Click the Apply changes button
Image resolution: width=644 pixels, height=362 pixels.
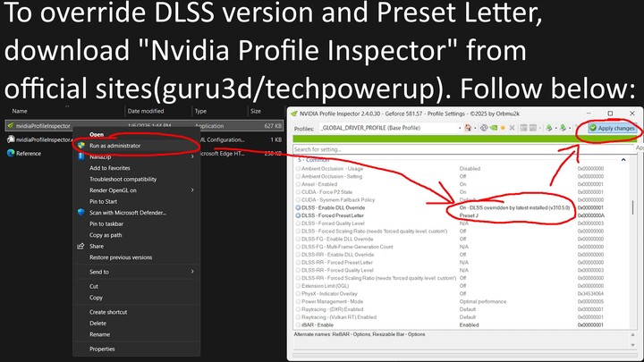pyautogui.click(x=613, y=128)
